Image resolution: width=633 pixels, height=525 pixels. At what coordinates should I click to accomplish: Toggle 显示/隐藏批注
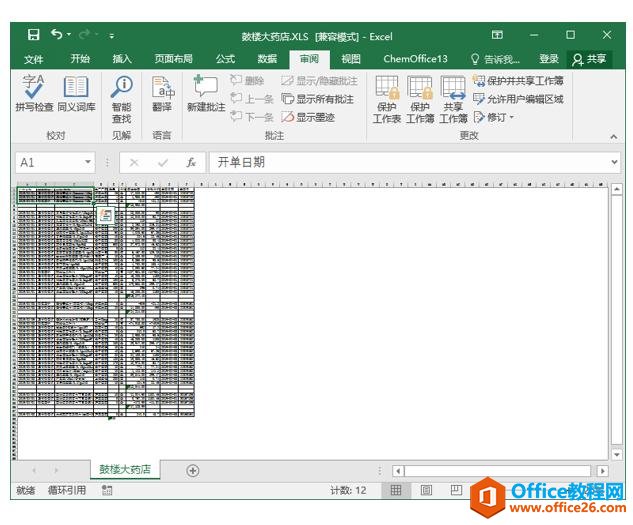[x=319, y=81]
